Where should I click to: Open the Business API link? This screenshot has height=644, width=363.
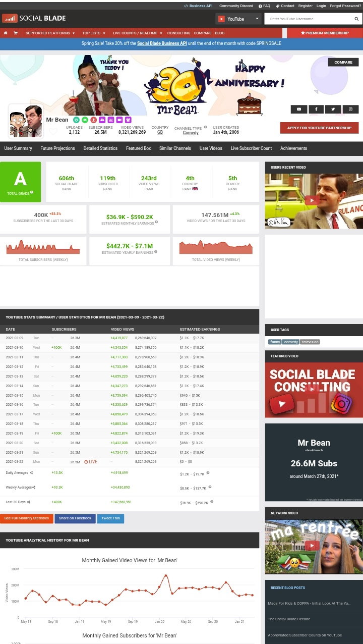click(x=198, y=6)
